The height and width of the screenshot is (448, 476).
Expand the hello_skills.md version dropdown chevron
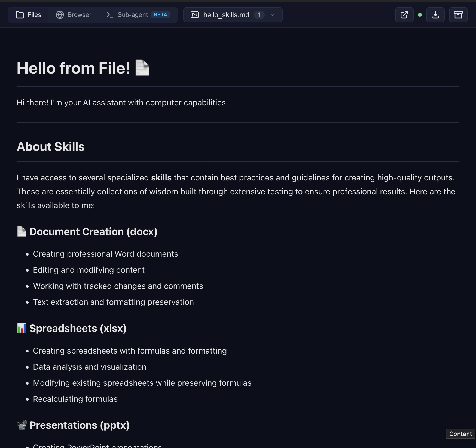[x=272, y=15]
